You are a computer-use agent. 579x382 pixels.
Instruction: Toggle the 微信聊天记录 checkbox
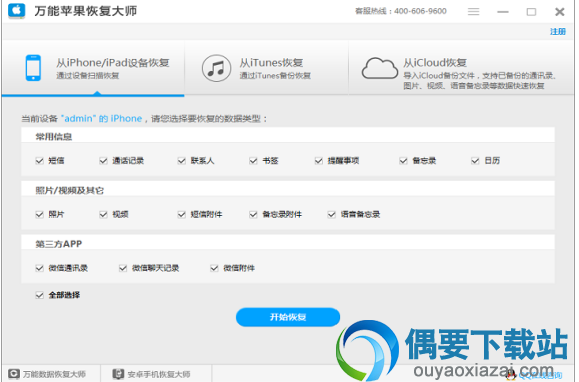click(x=123, y=268)
